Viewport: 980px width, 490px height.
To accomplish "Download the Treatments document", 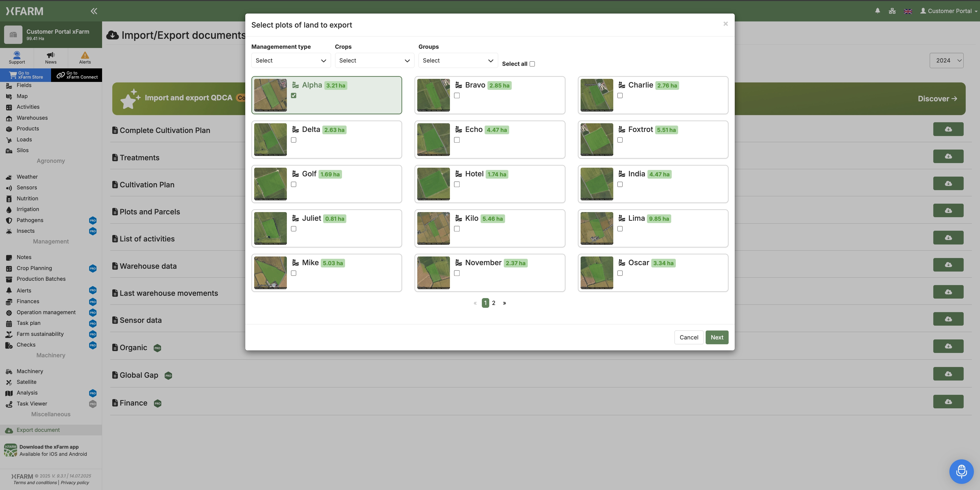I will click(948, 156).
